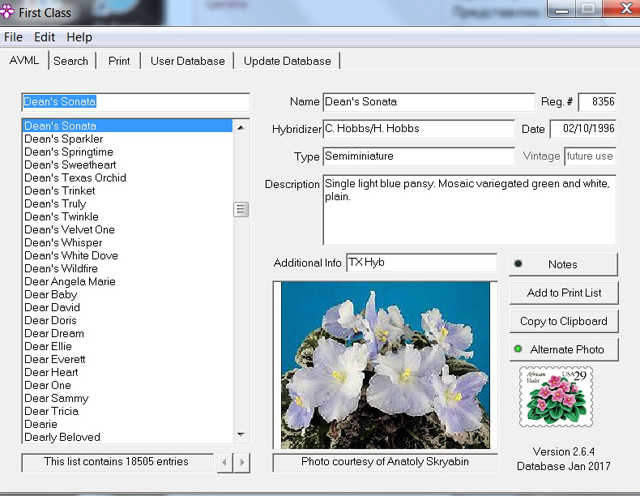Click the Vintage future use field

point(590,156)
